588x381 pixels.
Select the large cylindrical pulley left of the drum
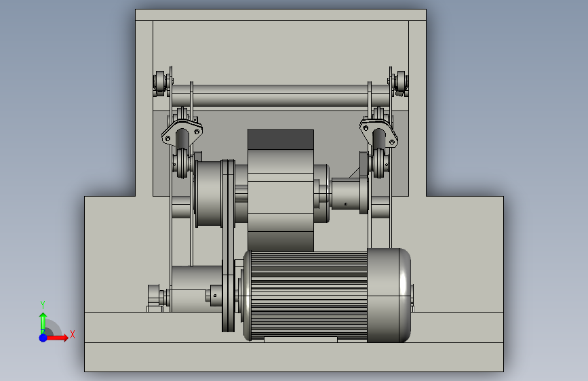click(208, 194)
